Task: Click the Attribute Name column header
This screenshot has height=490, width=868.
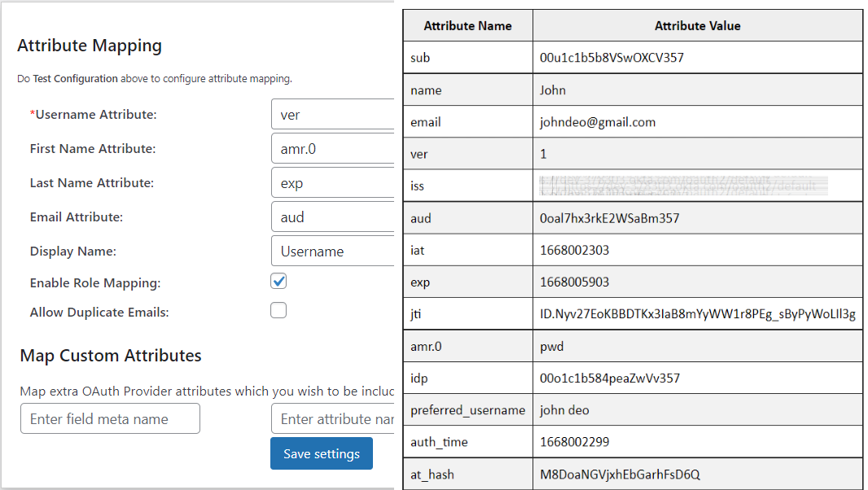Action: pos(467,25)
